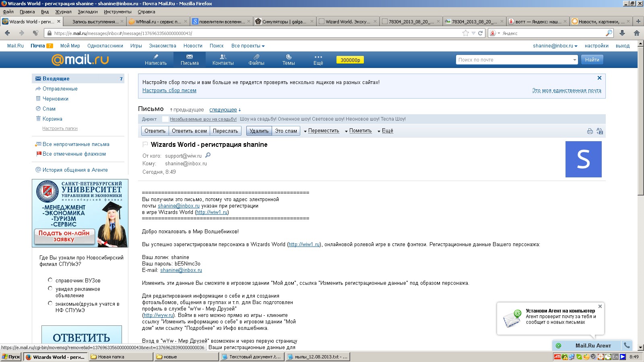The height and width of the screenshot is (362, 644).
Task: Click the Ответить reply button
Action: coord(155,131)
